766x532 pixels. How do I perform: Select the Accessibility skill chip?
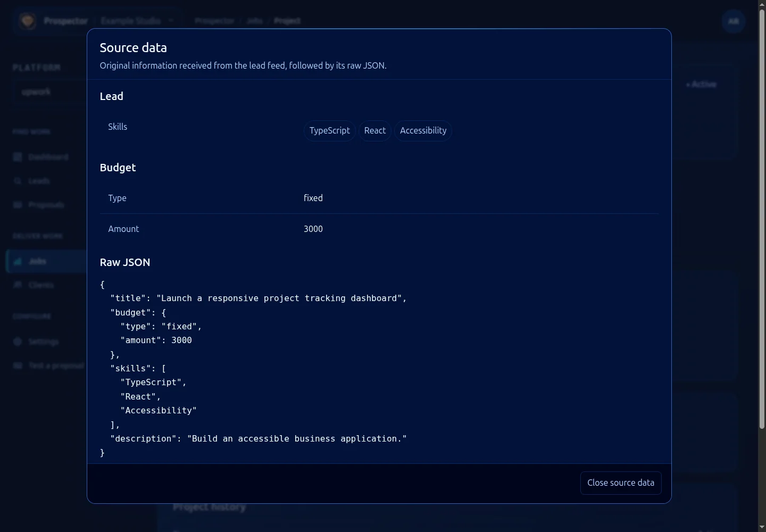(423, 131)
